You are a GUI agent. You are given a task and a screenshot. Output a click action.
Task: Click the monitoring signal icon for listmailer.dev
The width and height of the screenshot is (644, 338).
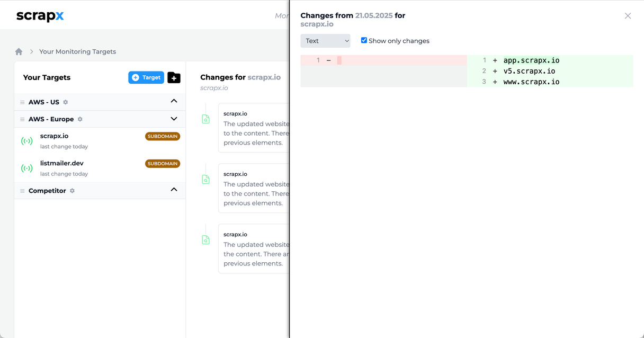click(26, 168)
